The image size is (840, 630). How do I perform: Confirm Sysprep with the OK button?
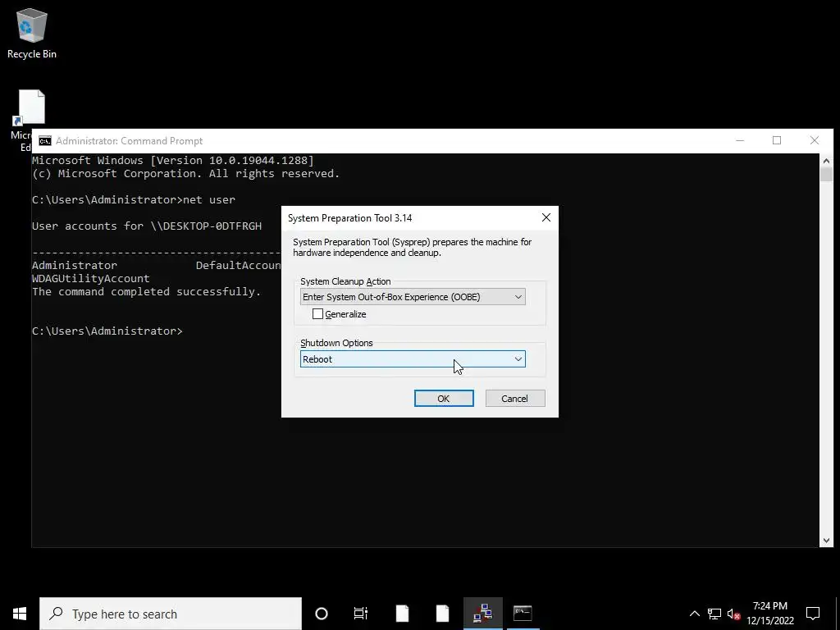[444, 398]
